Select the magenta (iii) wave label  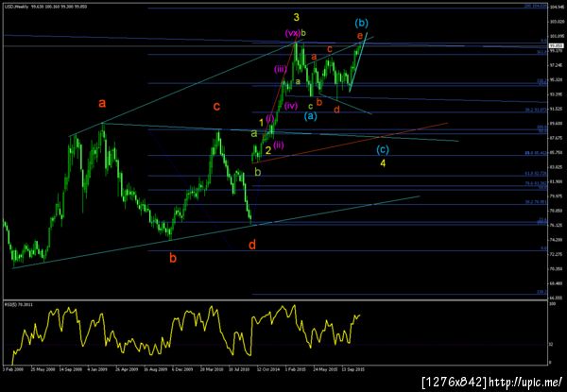[x=281, y=70]
